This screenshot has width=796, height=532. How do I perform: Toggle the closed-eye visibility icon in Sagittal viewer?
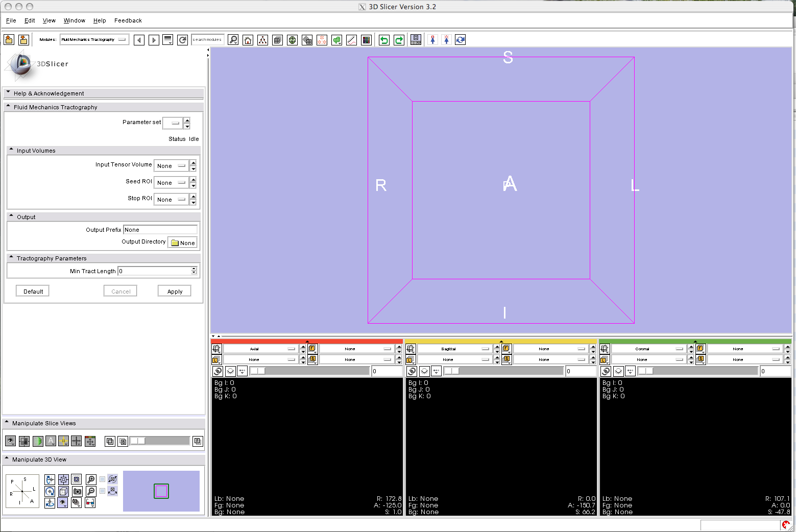coord(424,371)
